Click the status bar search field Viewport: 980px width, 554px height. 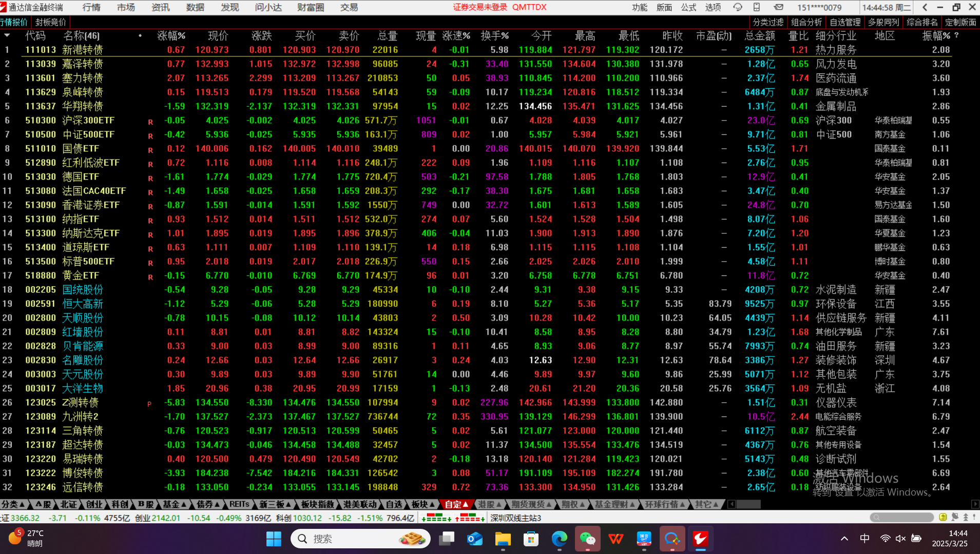click(901, 517)
